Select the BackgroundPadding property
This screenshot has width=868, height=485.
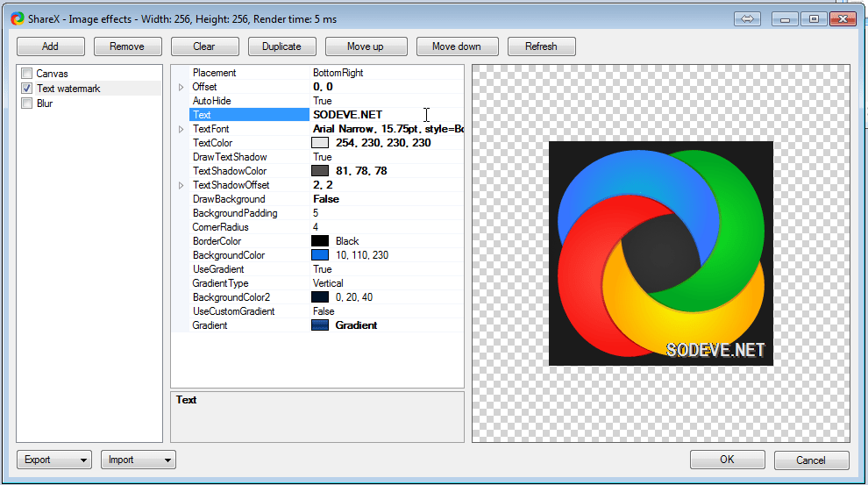coord(235,213)
